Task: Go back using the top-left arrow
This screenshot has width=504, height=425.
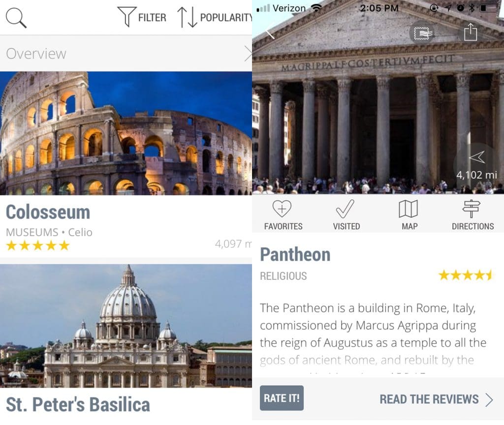Action: [x=270, y=33]
